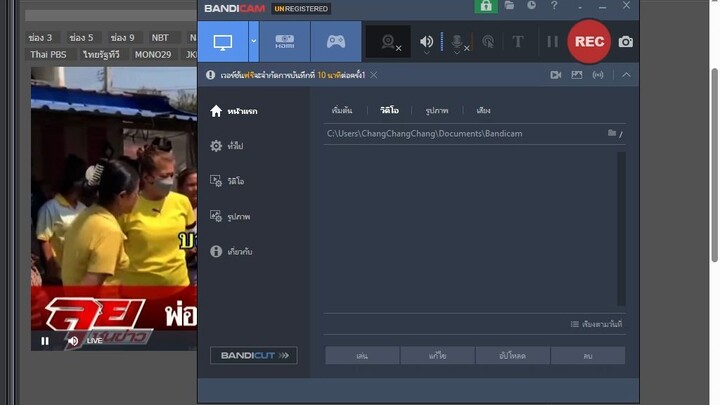Select Game Recording mode gamepad icon
720x405 pixels.
coord(336,42)
